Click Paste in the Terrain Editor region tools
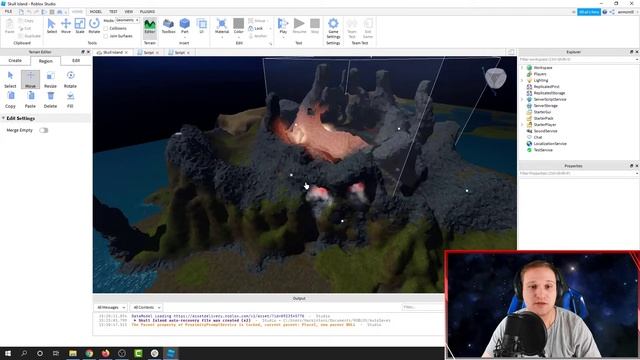 30,100
